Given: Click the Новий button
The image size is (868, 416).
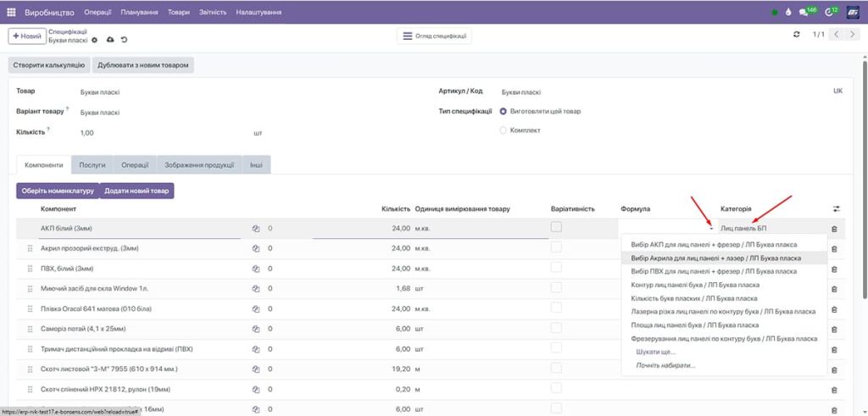Looking at the screenshot, I should [26, 36].
